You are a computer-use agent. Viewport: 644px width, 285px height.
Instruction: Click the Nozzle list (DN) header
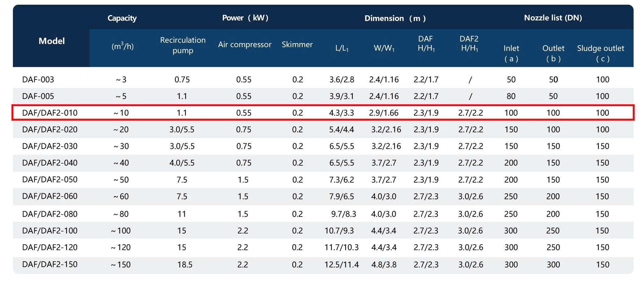pos(553,18)
